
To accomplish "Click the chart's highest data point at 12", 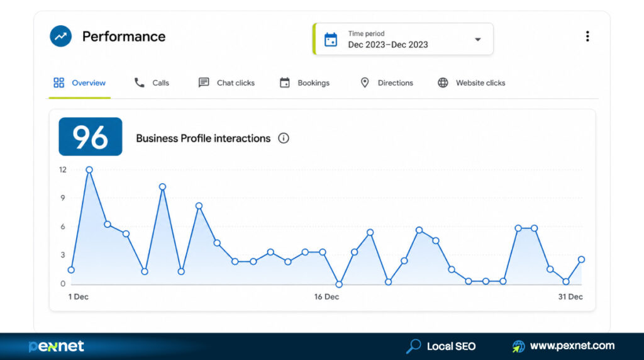I will click(x=89, y=170).
